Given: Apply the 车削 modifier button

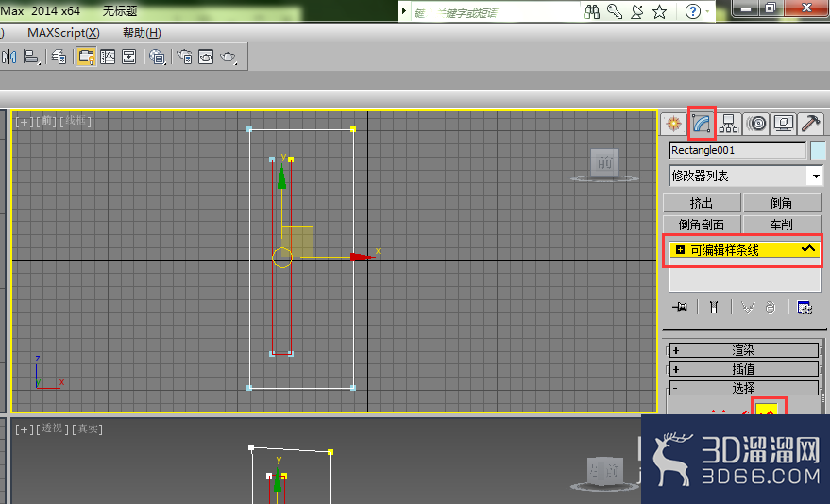Looking at the screenshot, I should coord(781,225).
